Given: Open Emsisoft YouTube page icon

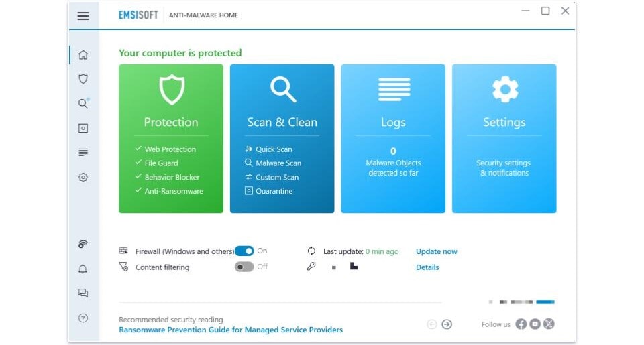Looking at the screenshot, I should tap(535, 324).
